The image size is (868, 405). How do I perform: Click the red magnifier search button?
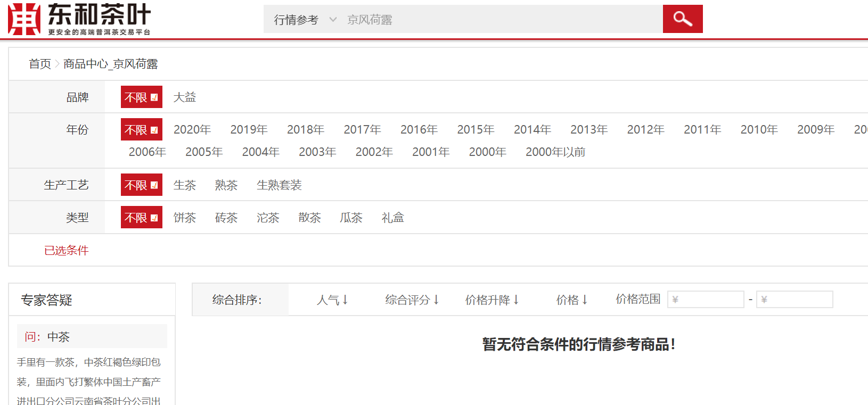click(x=682, y=19)
